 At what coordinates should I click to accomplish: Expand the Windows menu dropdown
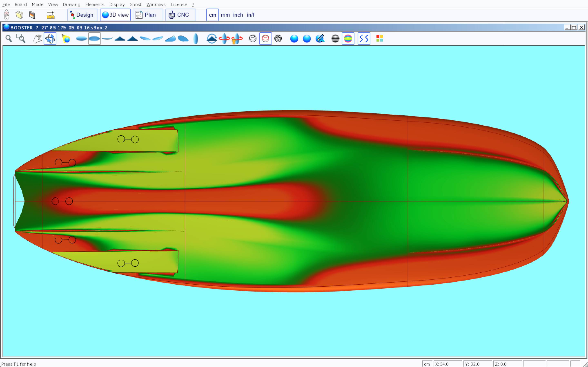[x=156, y=4]
